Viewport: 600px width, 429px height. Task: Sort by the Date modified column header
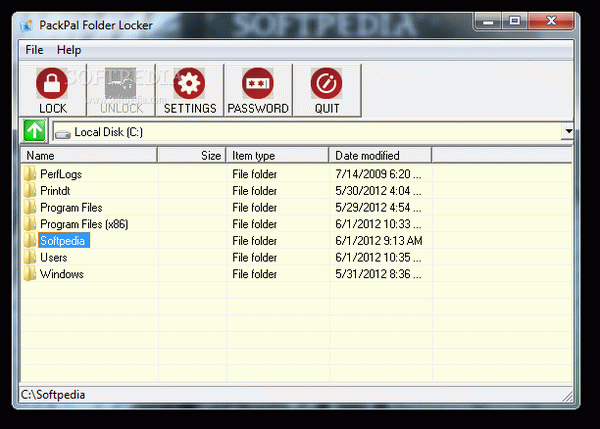click(380, 155)
